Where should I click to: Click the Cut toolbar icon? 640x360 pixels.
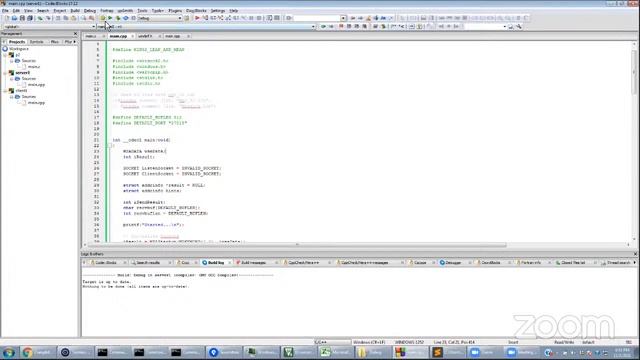pyautogui.click(x=58, y=18)
